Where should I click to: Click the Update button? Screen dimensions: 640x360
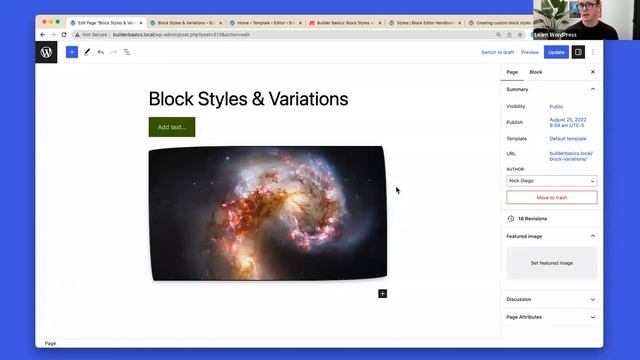click(x=556, y=52)
